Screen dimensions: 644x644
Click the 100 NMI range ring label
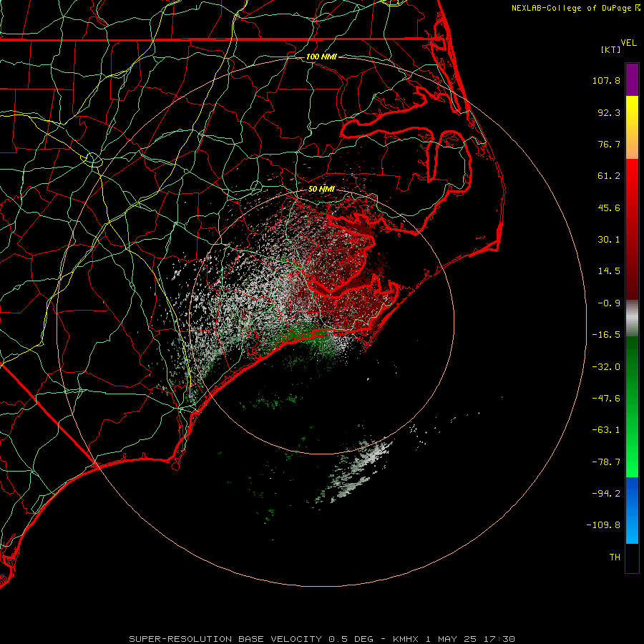[x=321, y=57]
